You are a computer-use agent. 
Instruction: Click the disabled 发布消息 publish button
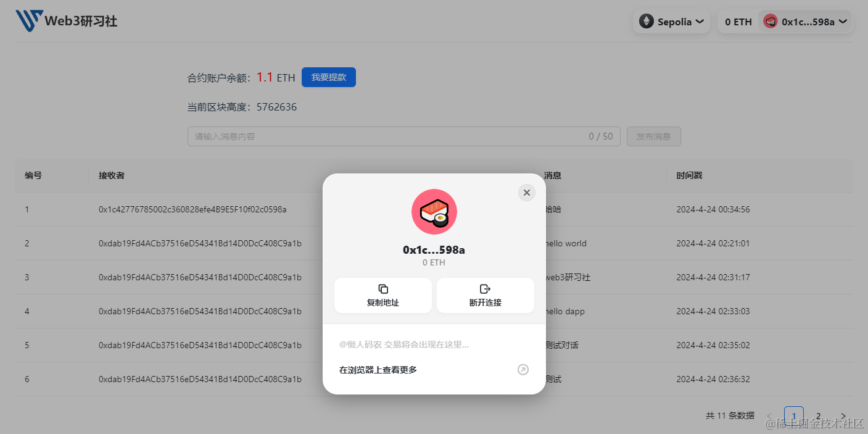click(x=653, y=136)
